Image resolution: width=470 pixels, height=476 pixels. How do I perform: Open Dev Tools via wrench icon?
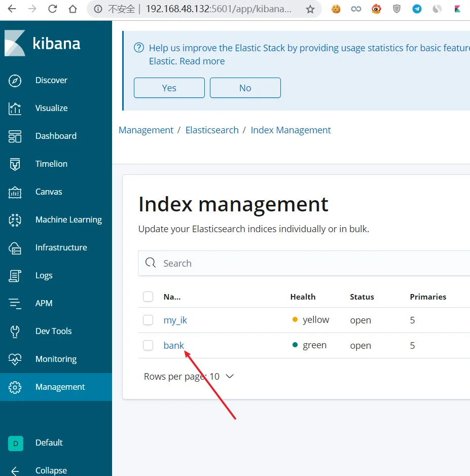click(x=15, y=332)
